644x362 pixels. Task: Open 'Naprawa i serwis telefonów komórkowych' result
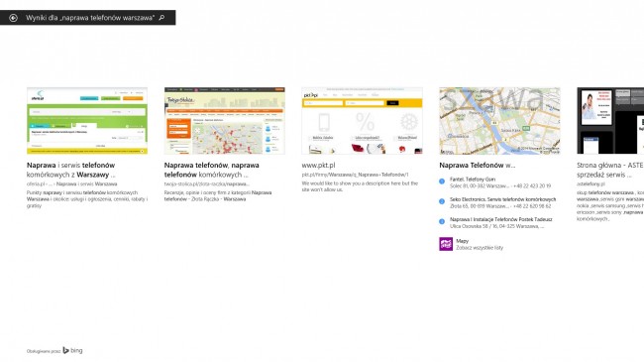[x=71, y=170]
